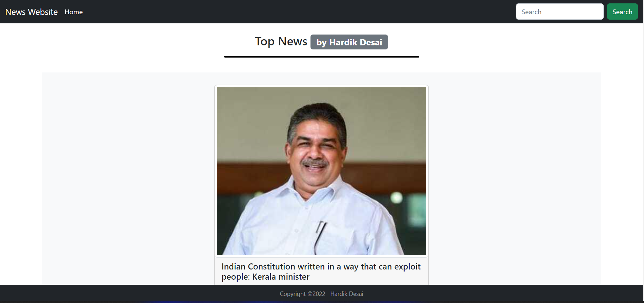644x303 pixels.
Task: Click the Search placeholder text in the box
Action: (x=531, y=12)
